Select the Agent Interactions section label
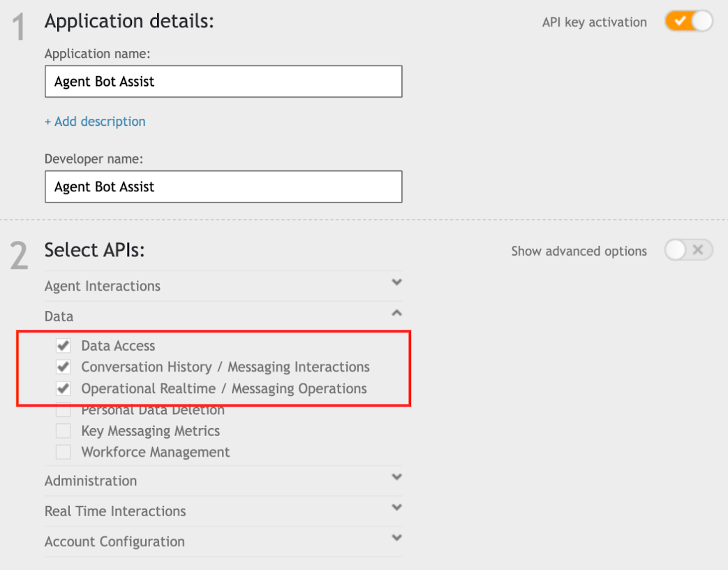The image size is (728, 570). (103, 286)
